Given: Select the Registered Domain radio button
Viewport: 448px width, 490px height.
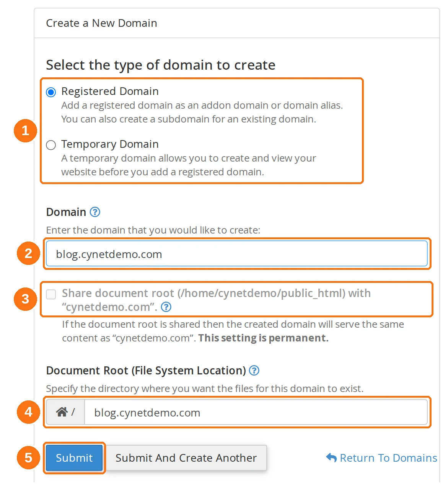Looking at the screenshot, I should [51, 92].
